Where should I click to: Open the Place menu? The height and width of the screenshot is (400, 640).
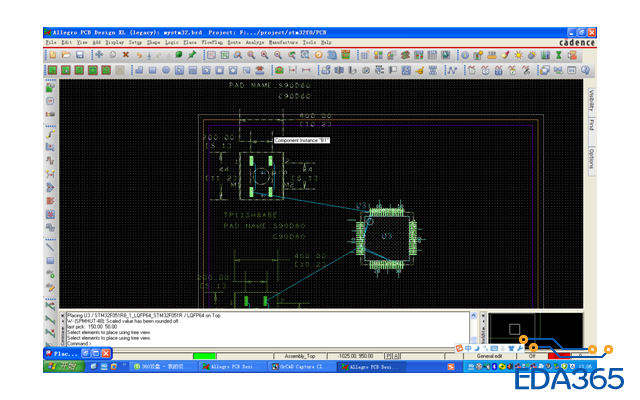[189, 43]
